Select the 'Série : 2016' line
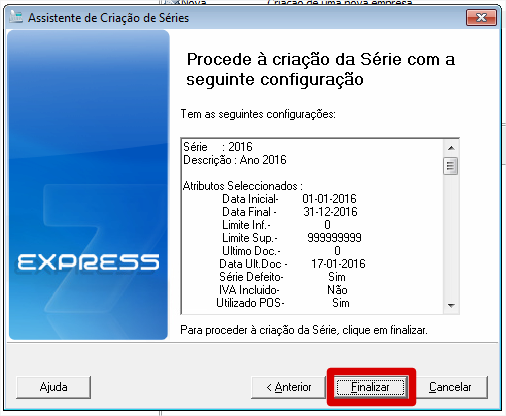 click(x=218, y=147)
